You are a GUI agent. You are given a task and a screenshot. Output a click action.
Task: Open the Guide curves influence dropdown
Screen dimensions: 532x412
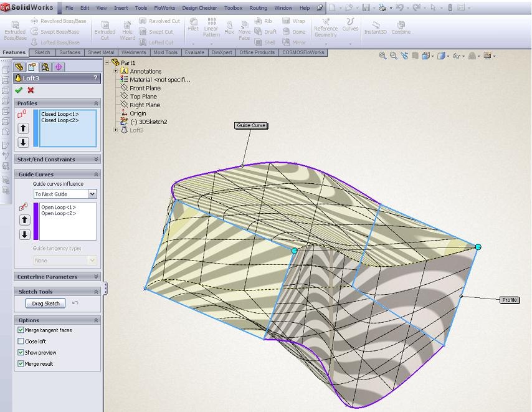click(x=92, y=194)
